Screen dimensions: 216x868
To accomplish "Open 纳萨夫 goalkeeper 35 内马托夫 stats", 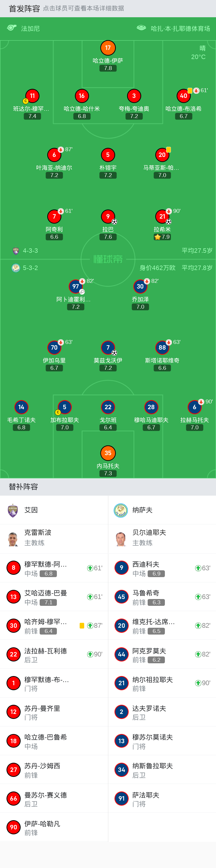I will (108, 453).
